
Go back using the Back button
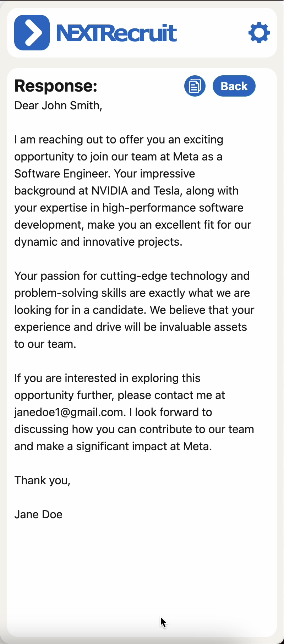(234, 86)
